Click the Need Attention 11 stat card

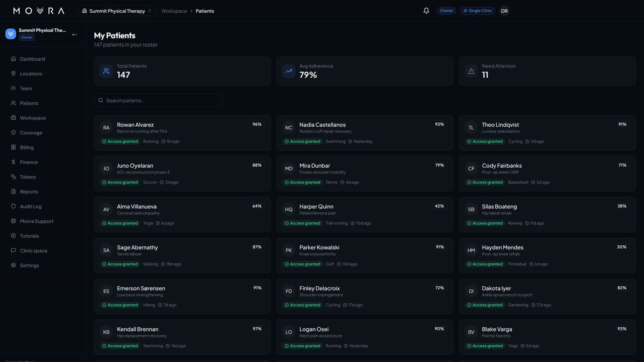click(547, 71)
